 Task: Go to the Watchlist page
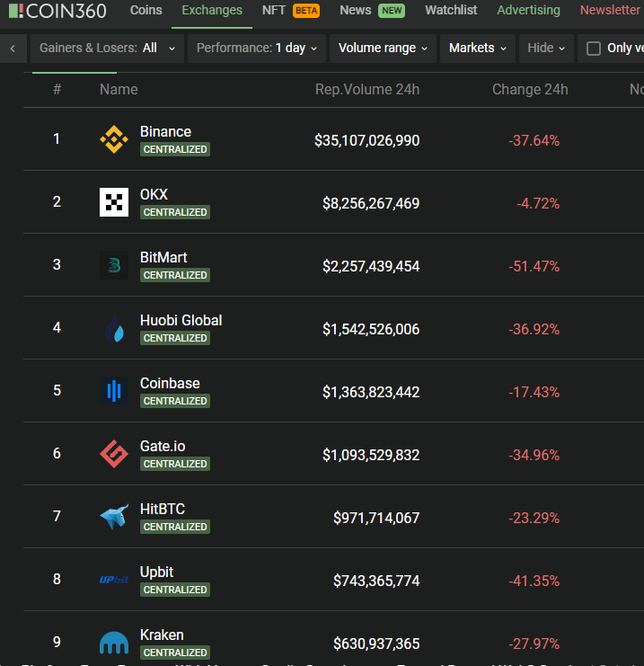pos(451,11)
